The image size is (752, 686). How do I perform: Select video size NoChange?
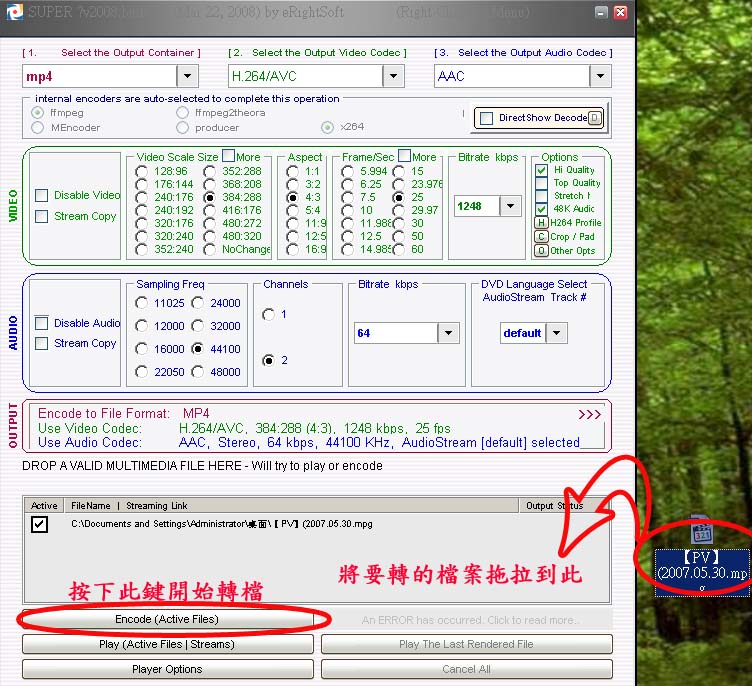[x=210, y=249]
